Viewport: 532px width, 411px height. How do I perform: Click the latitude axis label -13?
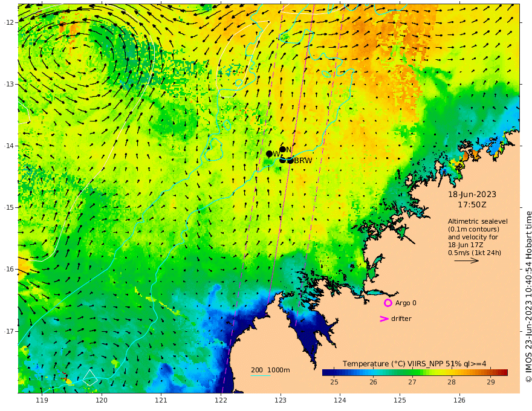coord(9,84)
